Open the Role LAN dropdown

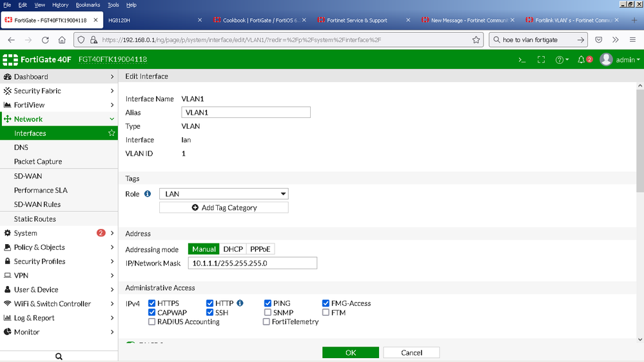point(224,194)
